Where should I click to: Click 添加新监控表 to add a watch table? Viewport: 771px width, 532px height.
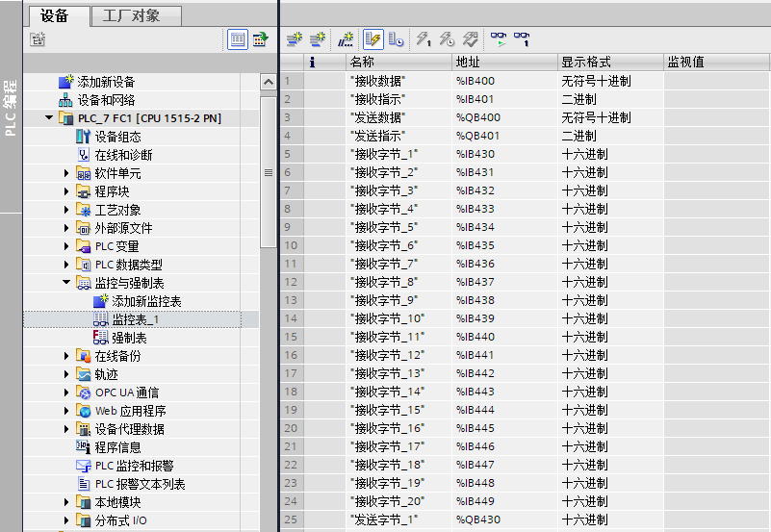click(x=146, y=301)
